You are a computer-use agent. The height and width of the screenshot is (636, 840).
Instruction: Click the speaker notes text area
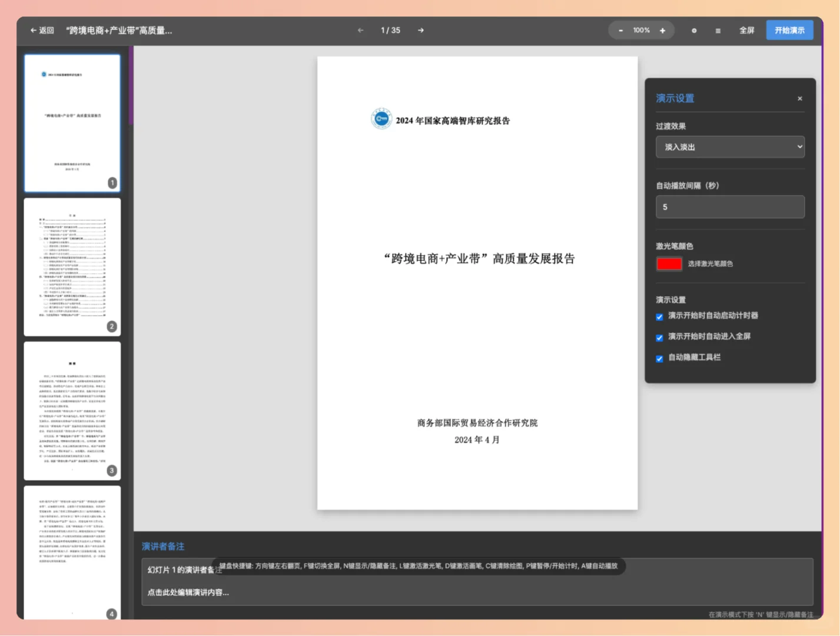477,582
